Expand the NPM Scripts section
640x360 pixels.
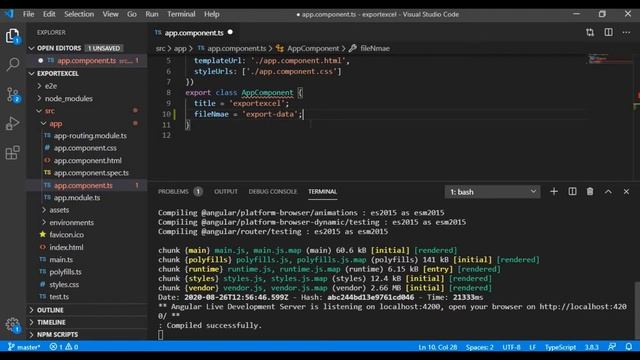click(57, 335)
